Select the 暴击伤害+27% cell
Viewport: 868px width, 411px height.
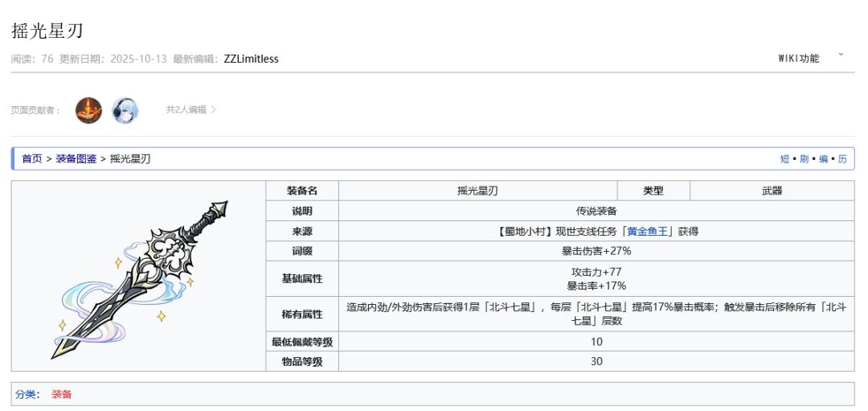[596, 251]
